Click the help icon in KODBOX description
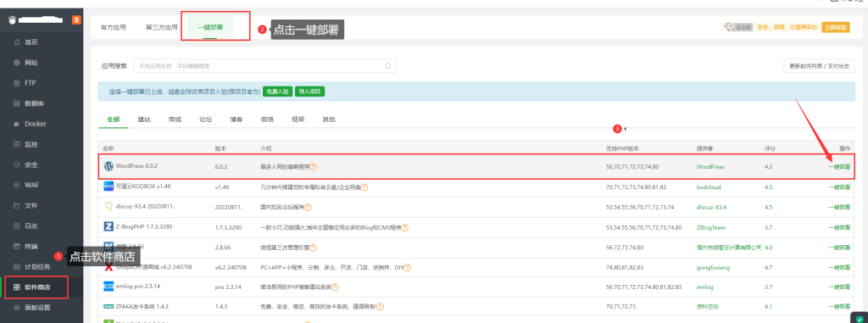The height and width of the screenshot is (323, 868). click(364, 187)
